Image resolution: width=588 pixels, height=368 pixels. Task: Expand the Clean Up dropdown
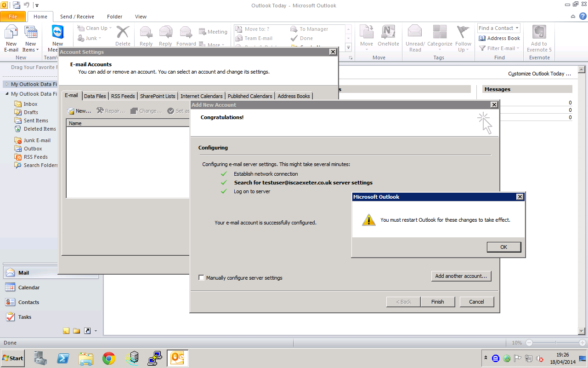(x=110, y=28)
